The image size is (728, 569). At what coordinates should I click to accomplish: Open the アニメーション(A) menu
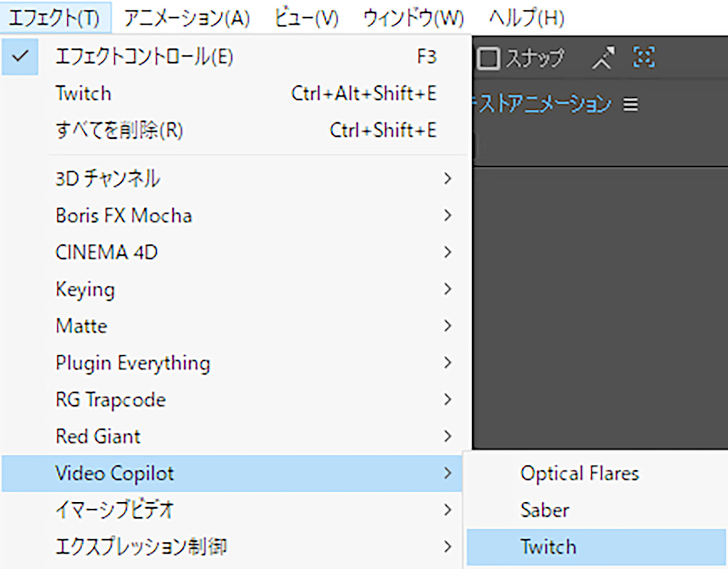(187, 18)
